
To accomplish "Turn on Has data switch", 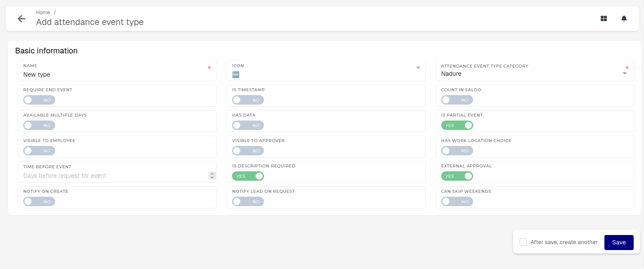I will [x=248, y=125].
